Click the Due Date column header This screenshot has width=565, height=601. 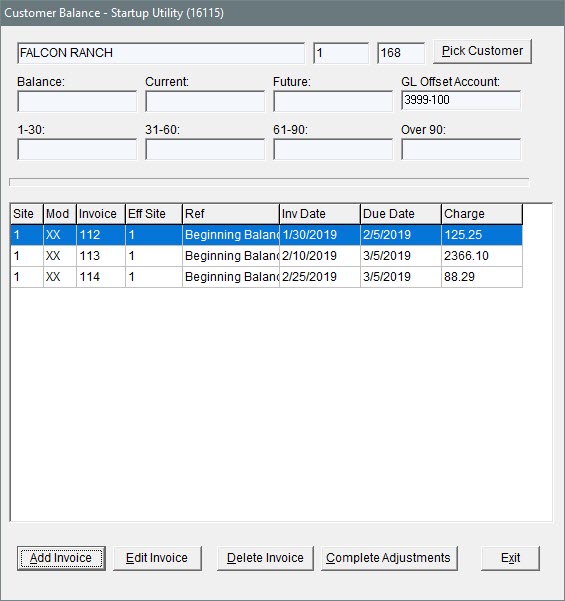[x=401, y=214]
